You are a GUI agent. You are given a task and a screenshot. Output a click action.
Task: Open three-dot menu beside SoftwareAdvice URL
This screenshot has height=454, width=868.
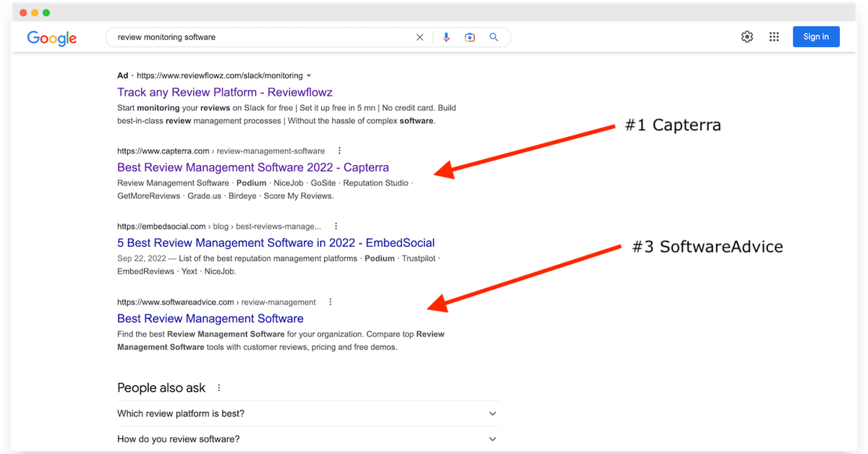(x=331, y=302)
